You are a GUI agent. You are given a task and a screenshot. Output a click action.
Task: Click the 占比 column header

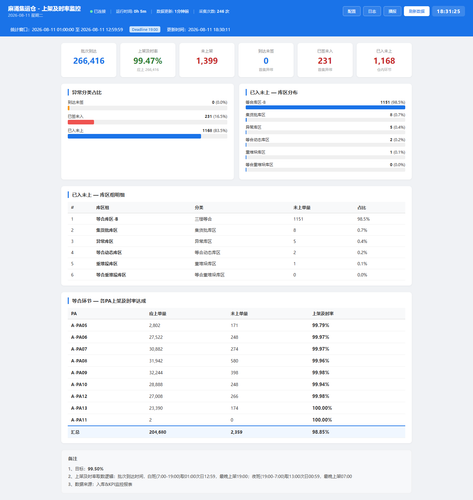[x=361, y=208]
